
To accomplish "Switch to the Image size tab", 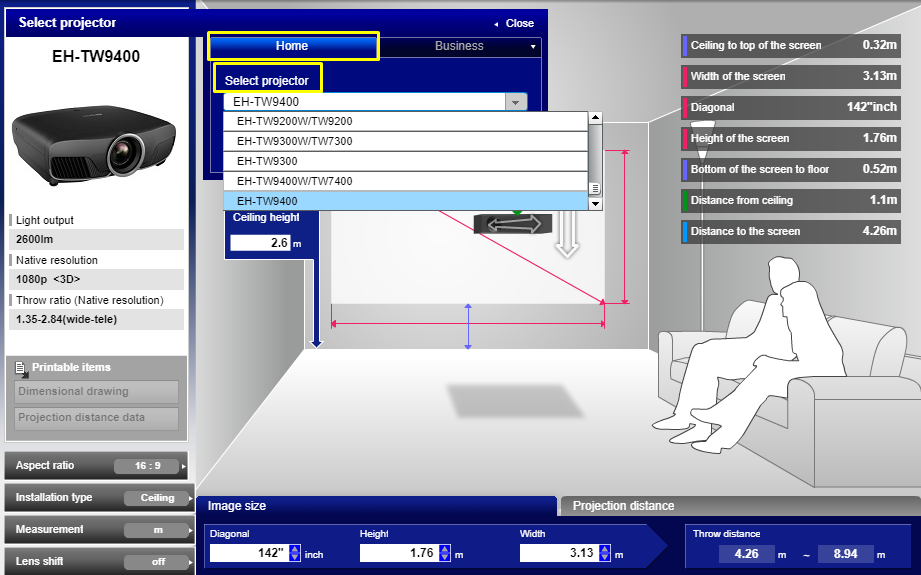I will (376, 506).
